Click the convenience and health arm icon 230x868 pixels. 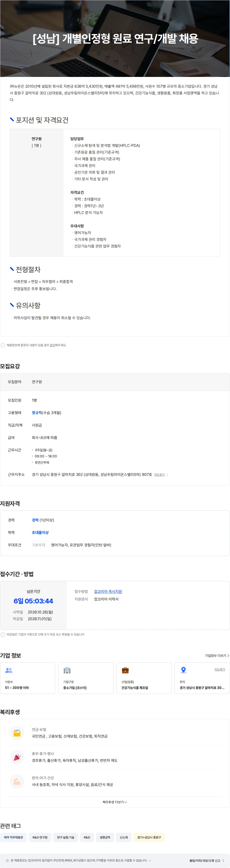[x=17, y=781]
